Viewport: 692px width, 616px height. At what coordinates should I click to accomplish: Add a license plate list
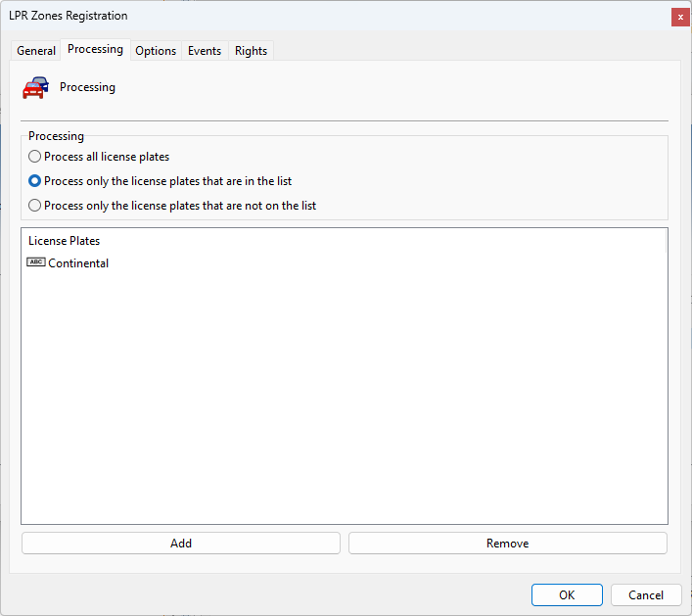181,544
